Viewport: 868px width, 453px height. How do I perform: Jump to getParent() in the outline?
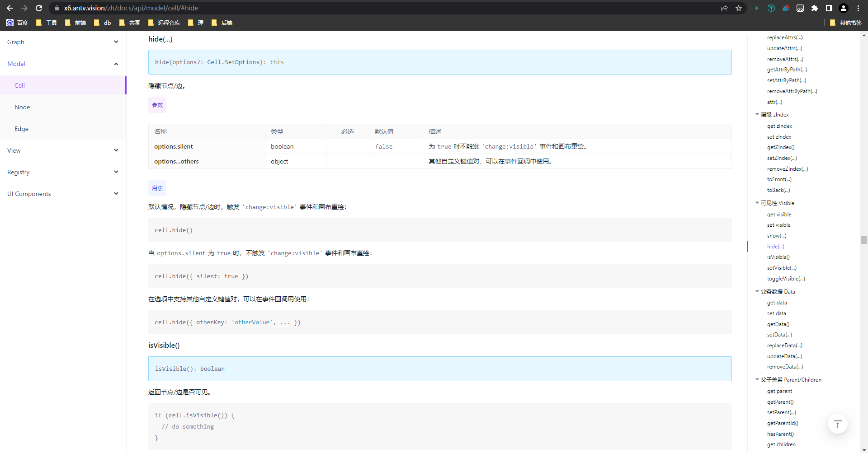(780, 402)
